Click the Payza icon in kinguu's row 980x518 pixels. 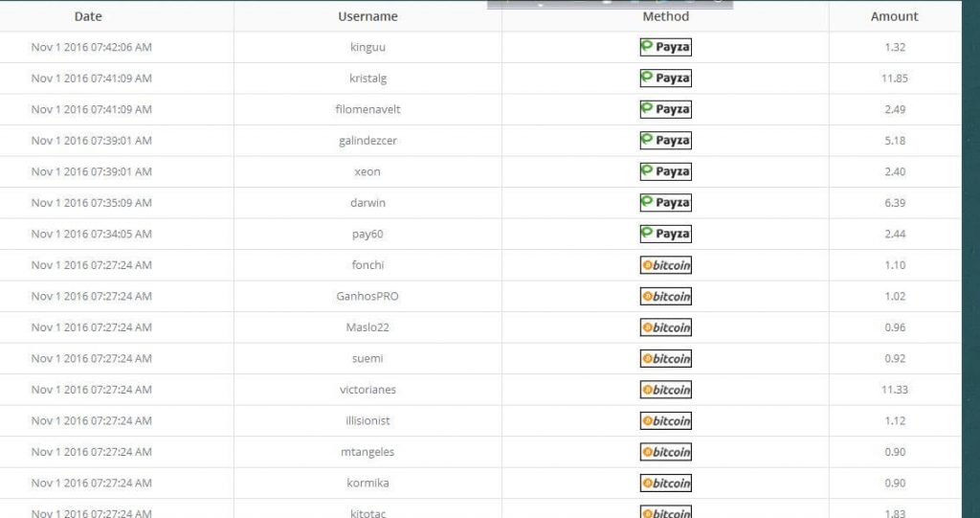(x=665, y=47)
